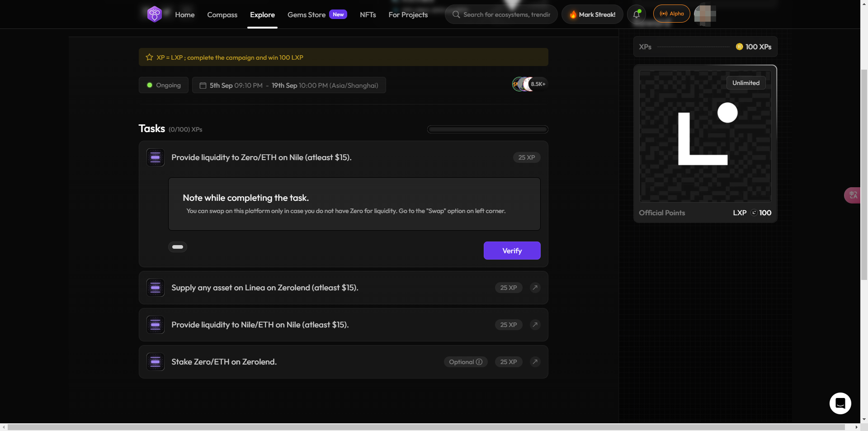The height and width of the screenshot is (431, 868).
Task: Open the notifications bell
Action: (x=636, y=14)
